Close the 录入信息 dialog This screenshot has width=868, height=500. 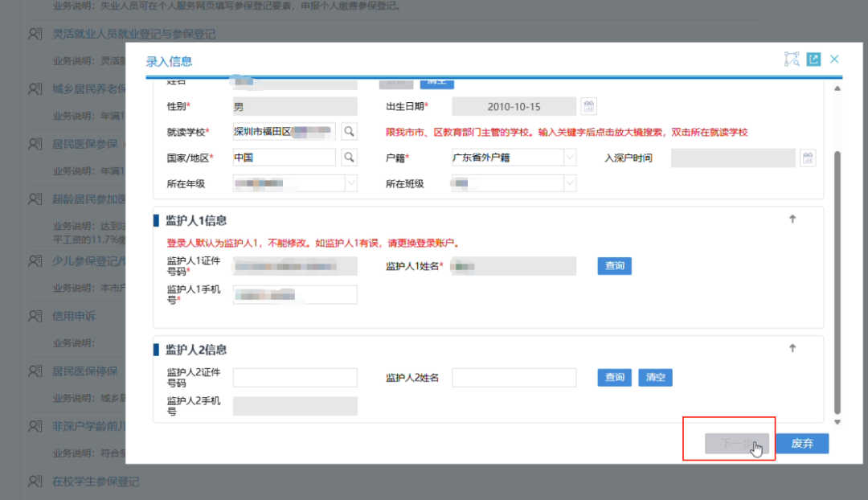[834, 59]
